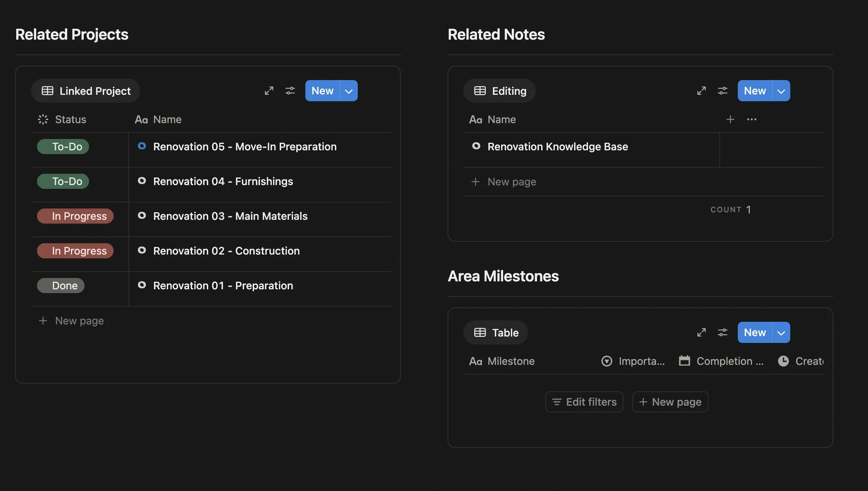
Task: Change To-Do status of Renovation 04 row
Action: (x=63, y=181)
